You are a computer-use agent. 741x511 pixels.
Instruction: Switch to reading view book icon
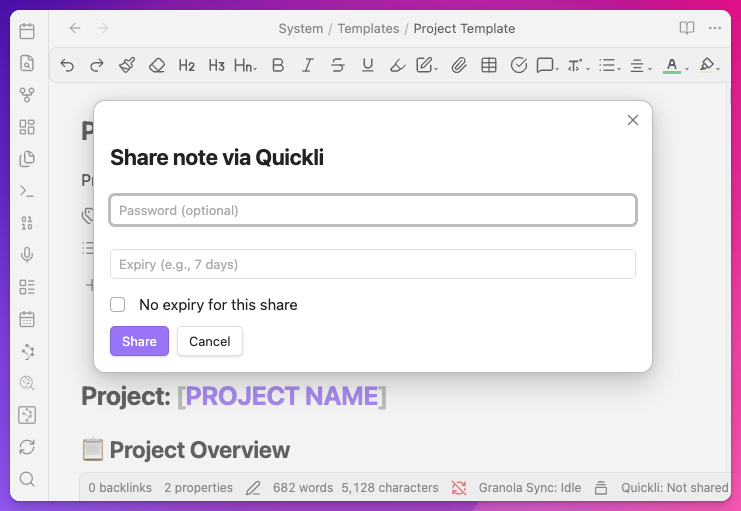pyautogui.click(x=687, y=28)
